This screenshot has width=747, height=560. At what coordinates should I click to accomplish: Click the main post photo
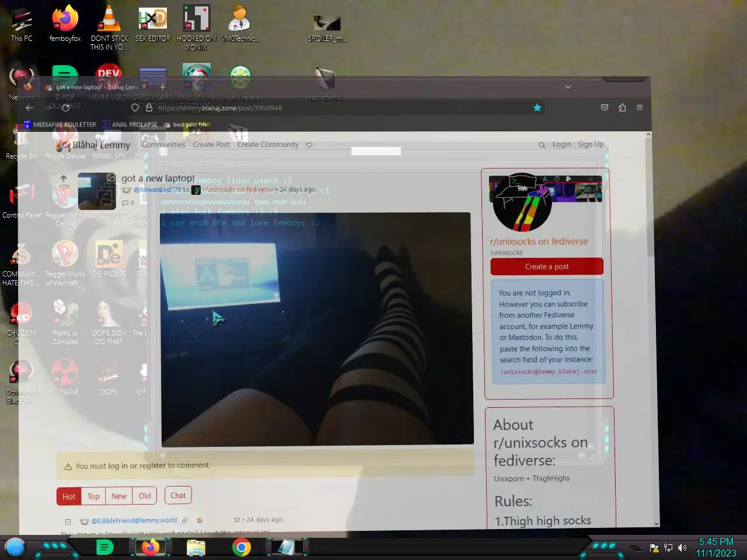pyautogui.click(x=316, y=328)
